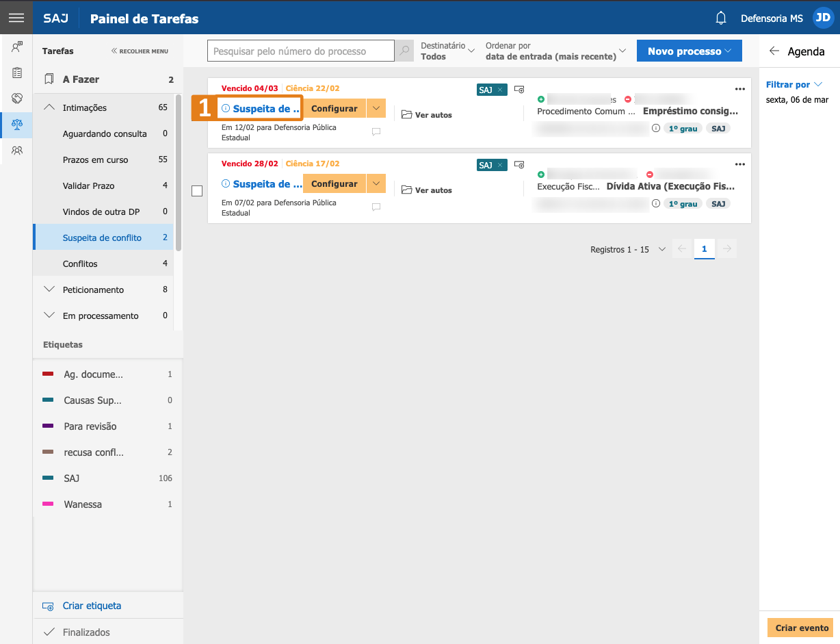Screen dimensions: 840x644
Task: Expand the Peticionamento section
Action: (49, 289)
